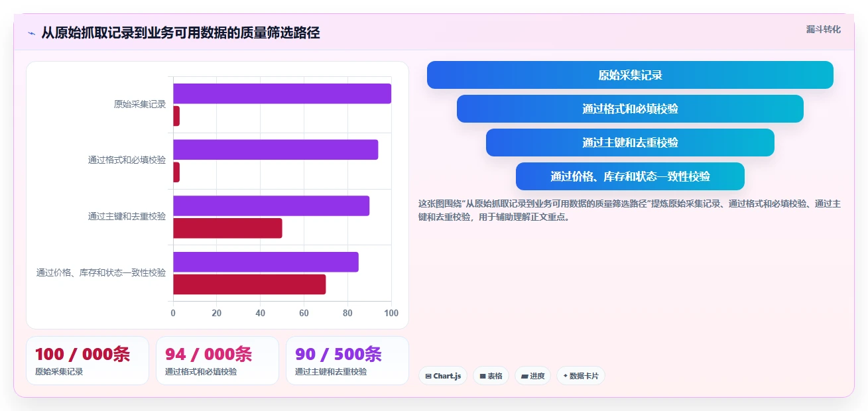
Task: Click the 原始采集记录 y-axis label
Action: coord(140,104)
